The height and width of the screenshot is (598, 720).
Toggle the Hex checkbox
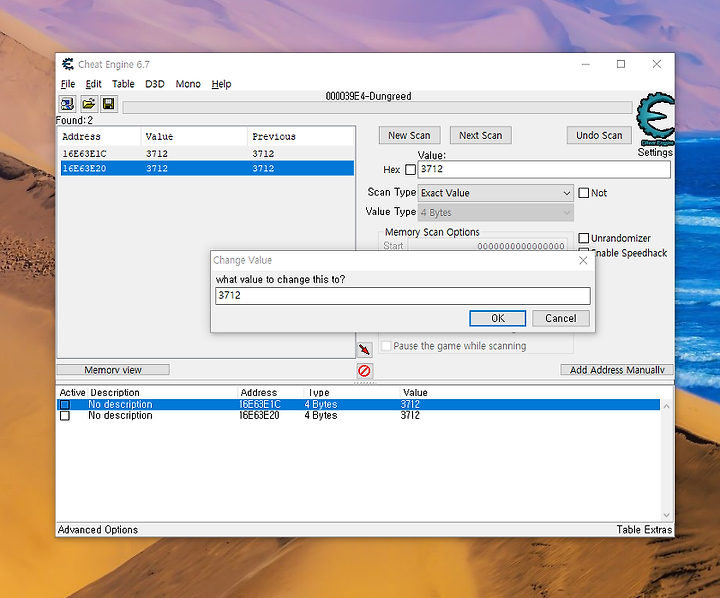411,169
